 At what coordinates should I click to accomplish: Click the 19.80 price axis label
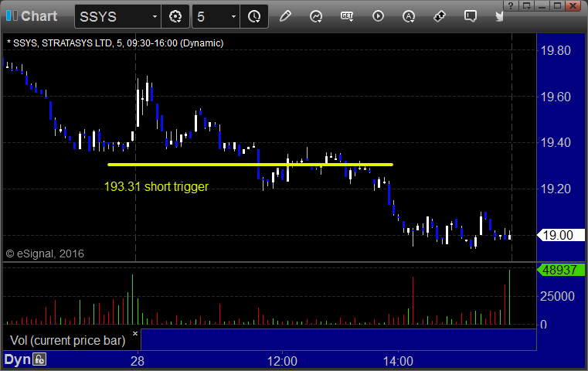[556, 50]
